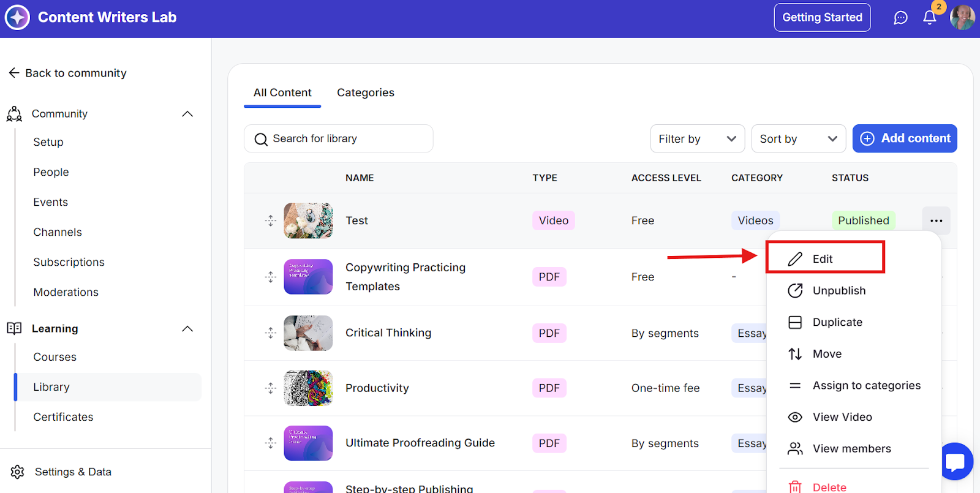The width and height of the screenshot is (980, 493).
Task: Open the notifications bell
Action: pos(930,18)
